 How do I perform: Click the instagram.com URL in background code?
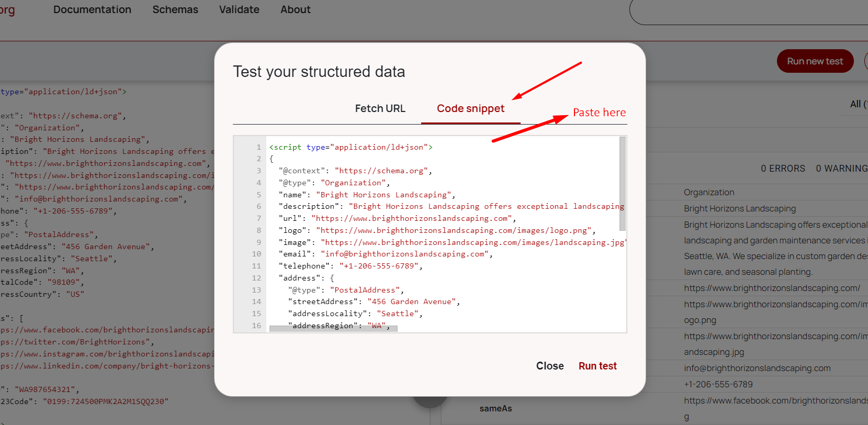click(x=107, y=354)
